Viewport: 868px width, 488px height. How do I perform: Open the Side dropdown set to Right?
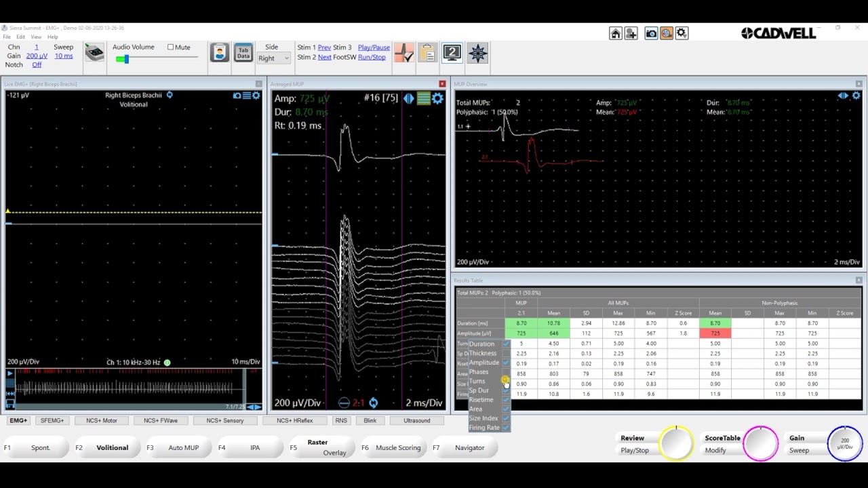pyautogui.click(x=273, y=58)
